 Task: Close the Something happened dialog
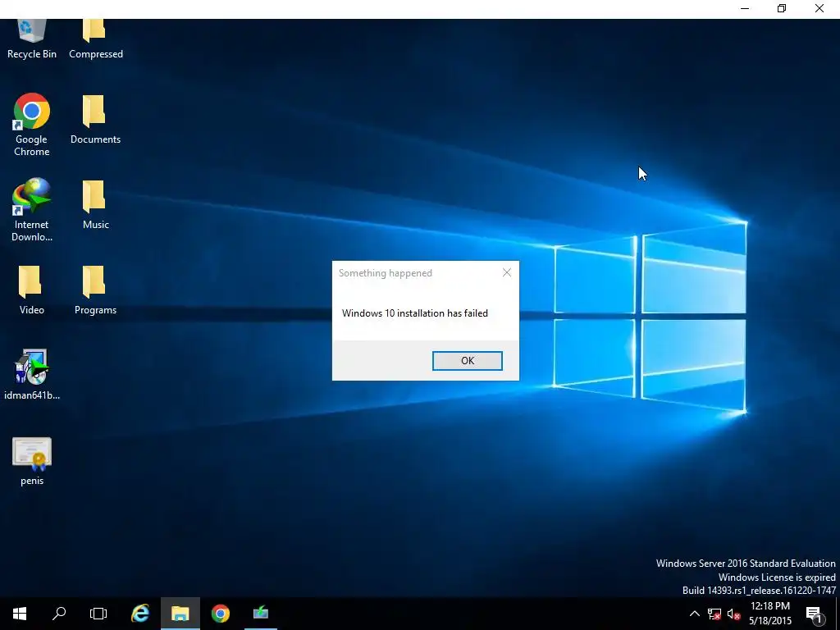pos(507,272)
